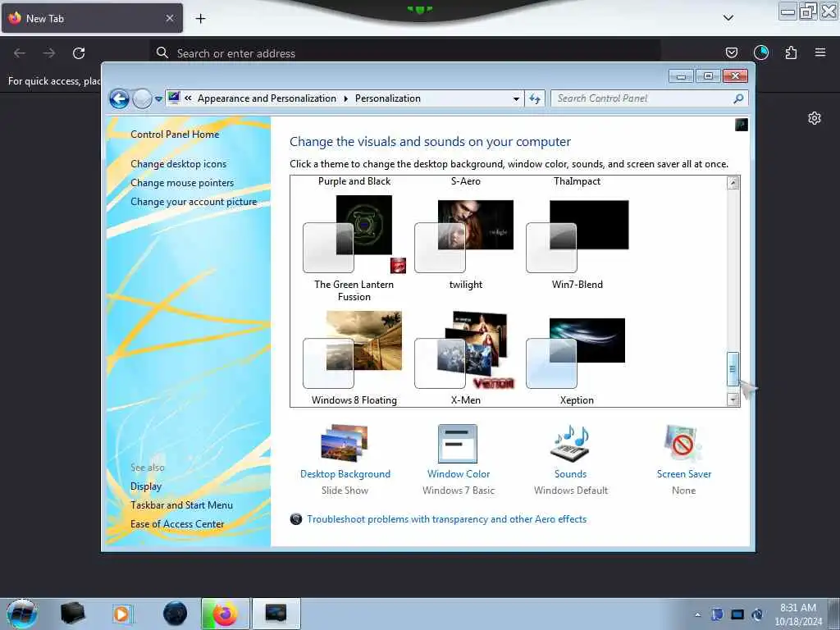This screenshot has width=840, height=630.
Task: Open Sounds settings icon
Action: click(x=570, y=444)
